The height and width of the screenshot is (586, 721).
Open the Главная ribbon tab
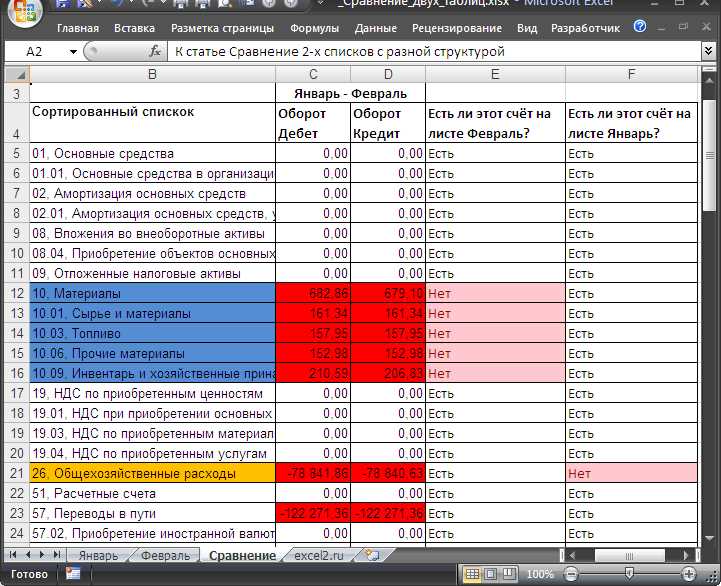[78, 28]
